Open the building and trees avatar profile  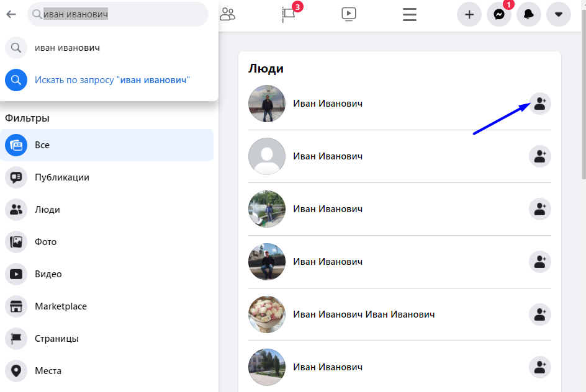click(267, 367)
